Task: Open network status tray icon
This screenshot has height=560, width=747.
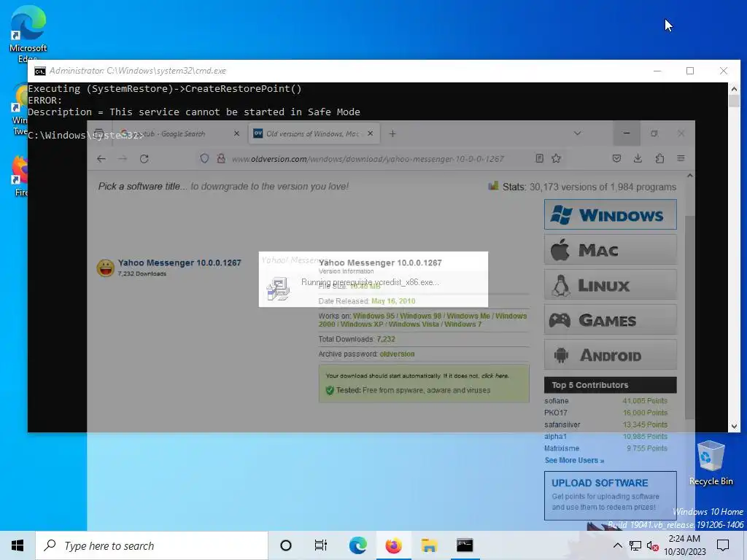Action: click(x=635, y=545)
